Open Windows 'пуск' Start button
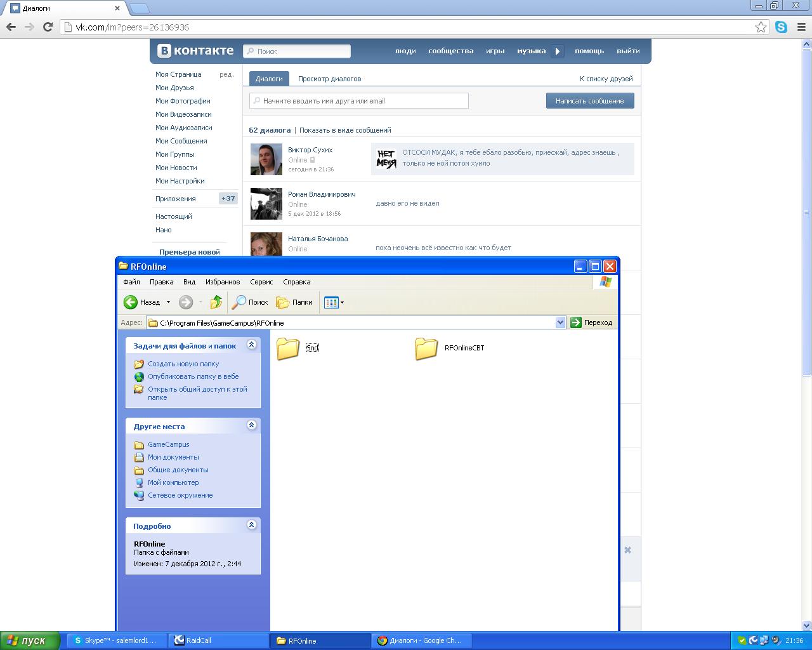 click(30, 640)
